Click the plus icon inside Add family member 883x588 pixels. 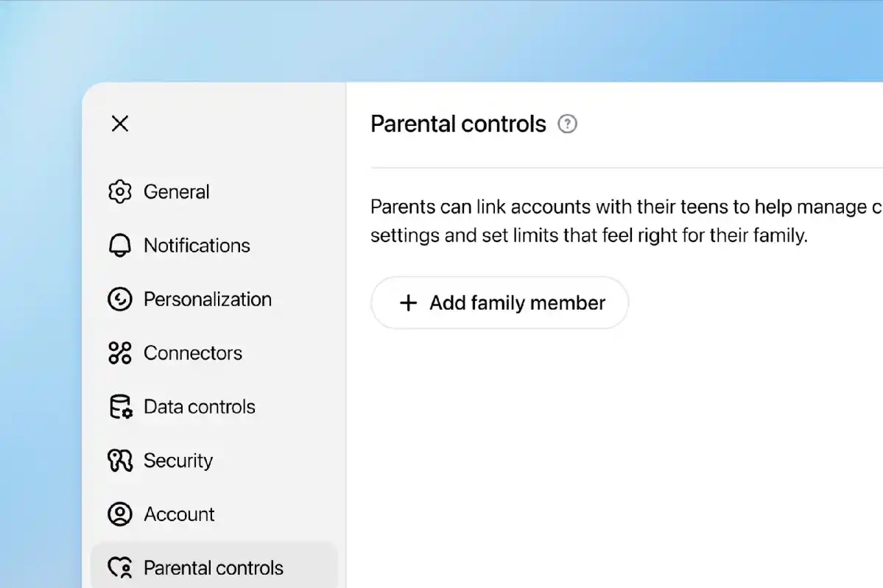click(x=408, y=302)
